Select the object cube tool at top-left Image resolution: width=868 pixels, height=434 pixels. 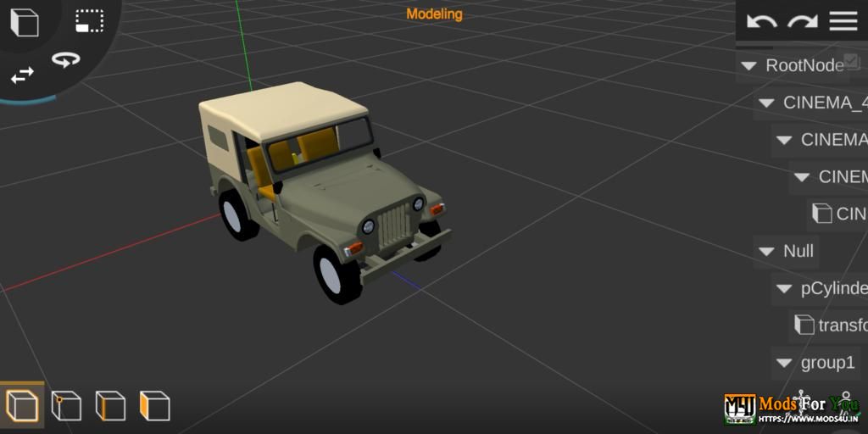25,22
